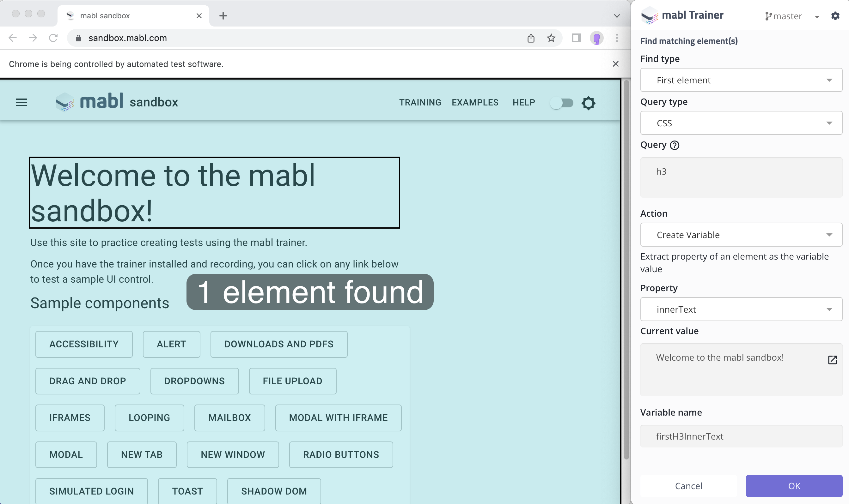The height and width of the screenshot is (504, 849).
Task: Close the mabl sandbox tab
Action: 199,15
